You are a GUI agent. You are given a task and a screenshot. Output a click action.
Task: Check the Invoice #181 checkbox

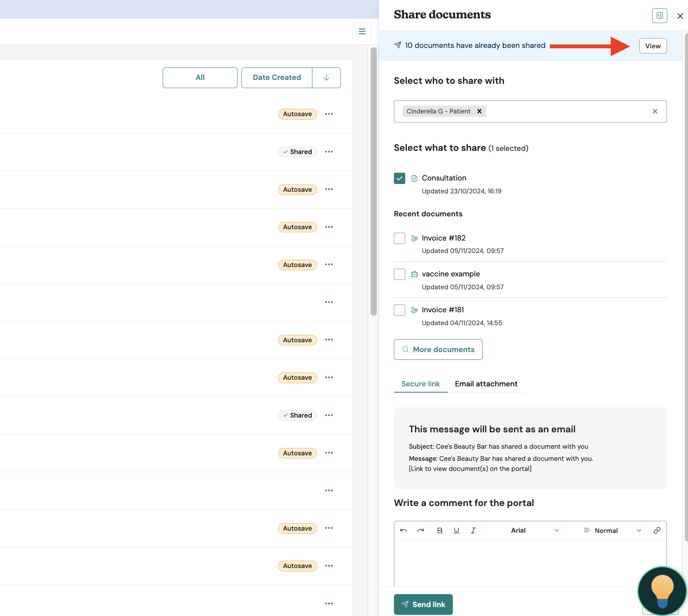pos(399,310)
